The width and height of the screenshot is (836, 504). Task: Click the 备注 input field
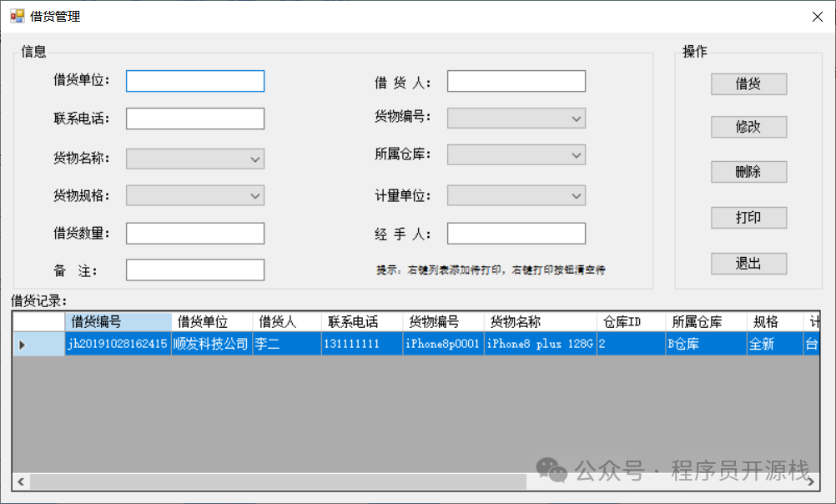195,270
